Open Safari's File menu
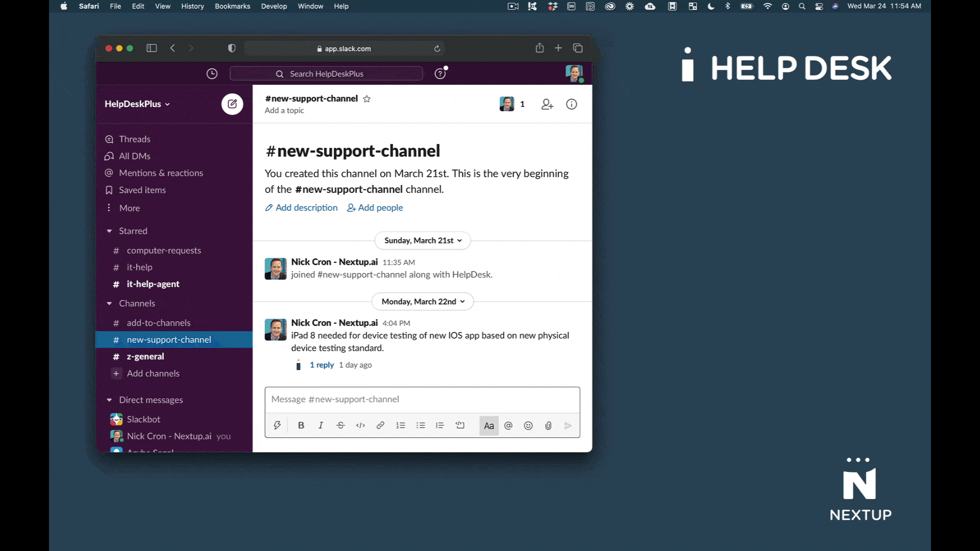Screen dimensions: 980x551 coord(115,6)
